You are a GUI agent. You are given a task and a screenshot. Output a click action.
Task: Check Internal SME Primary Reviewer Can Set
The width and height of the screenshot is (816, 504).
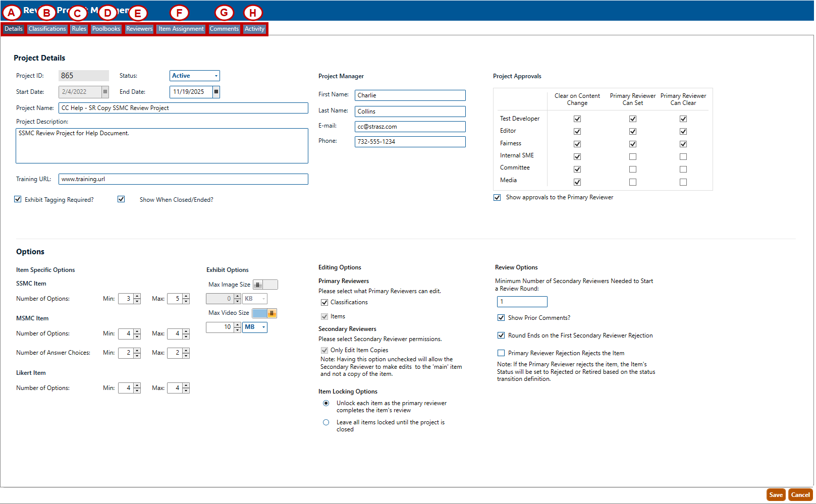633,157
